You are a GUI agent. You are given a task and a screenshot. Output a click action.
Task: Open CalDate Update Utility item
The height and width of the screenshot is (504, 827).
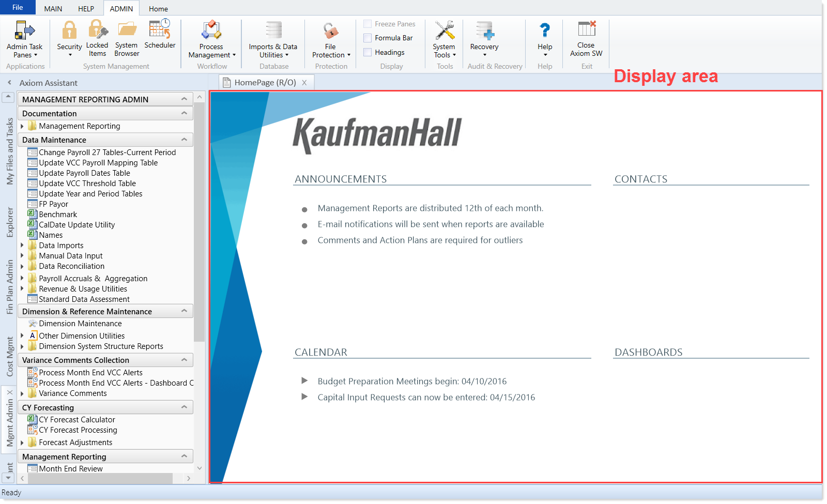[76, 225]
